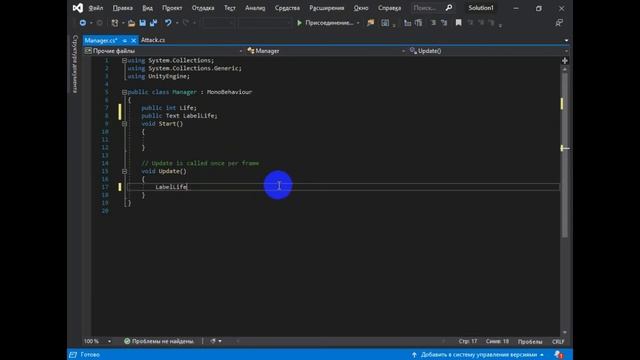Viewport: 640px width, 360px height.
Task: Pin the Manager.cs tab
Action: coord(124,40)
